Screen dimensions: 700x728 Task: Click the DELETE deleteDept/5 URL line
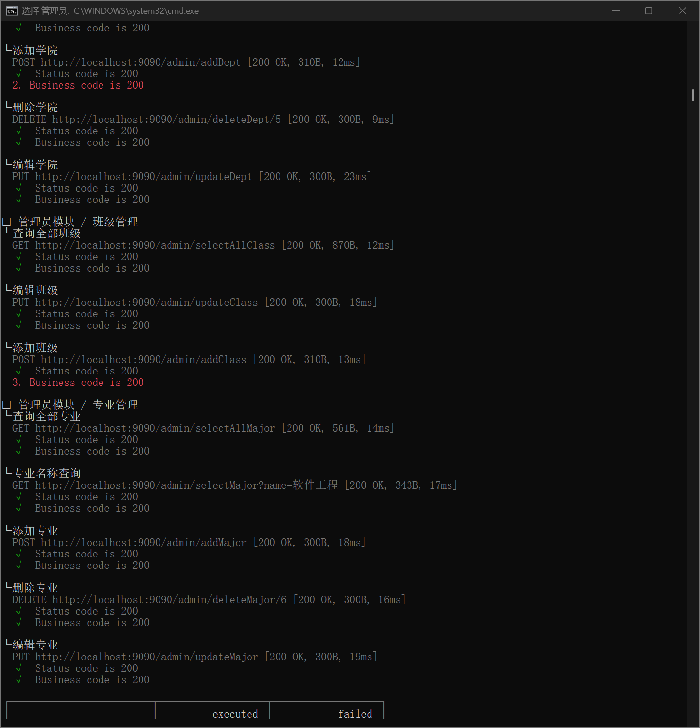(x=203, y=120)
